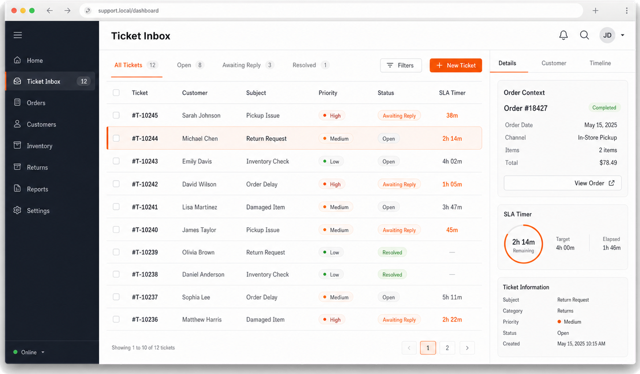Image resolution: width=640 pixels, height=374 pixels.
Task: Click browser back arrow
Action: click(49, 11)
